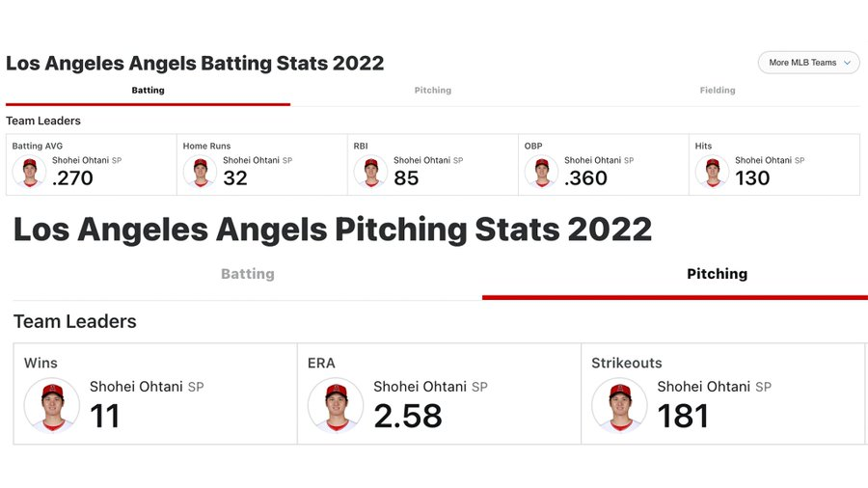Open the More MLB Teams dropdown
The height and width of the screenshot is (488, 868).
pyautogui.click(x=808, y=63)
